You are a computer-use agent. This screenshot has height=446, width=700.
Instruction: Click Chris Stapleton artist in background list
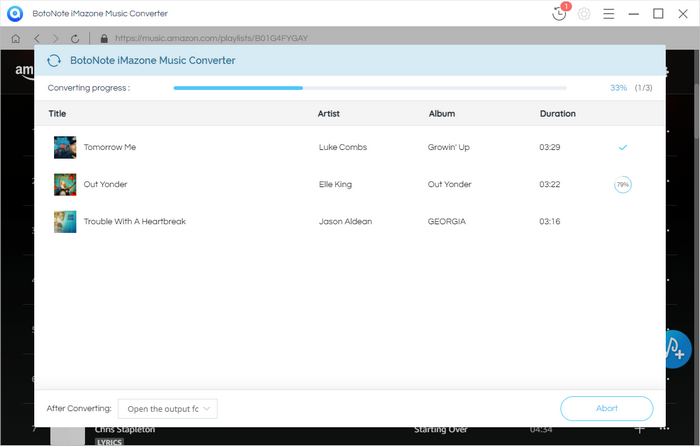pos(125,429)
